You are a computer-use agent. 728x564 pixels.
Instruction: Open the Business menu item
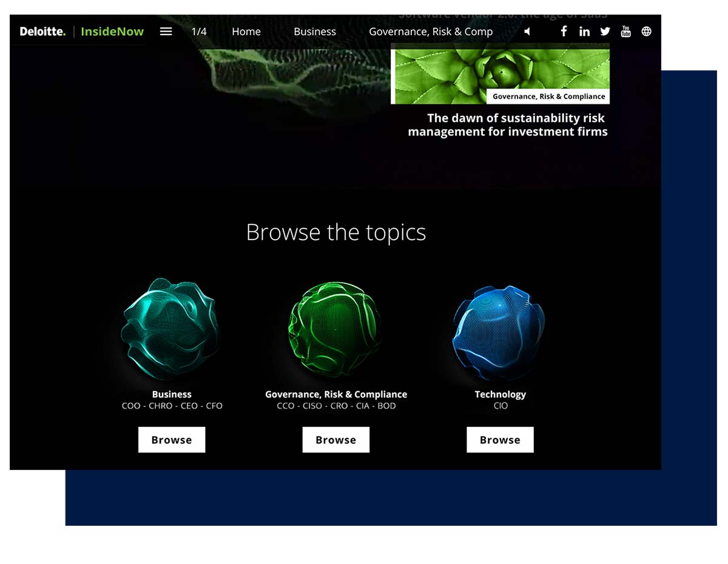(x=314, y=32)
